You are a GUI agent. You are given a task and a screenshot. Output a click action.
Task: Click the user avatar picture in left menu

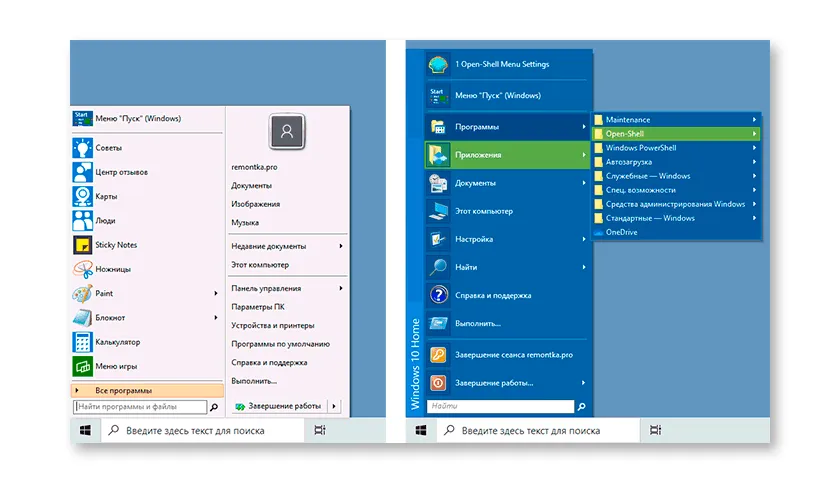tap(287, 131)
